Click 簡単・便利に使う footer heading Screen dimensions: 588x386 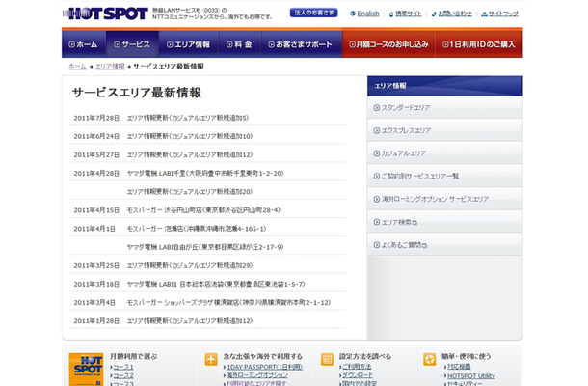(467, 356)
